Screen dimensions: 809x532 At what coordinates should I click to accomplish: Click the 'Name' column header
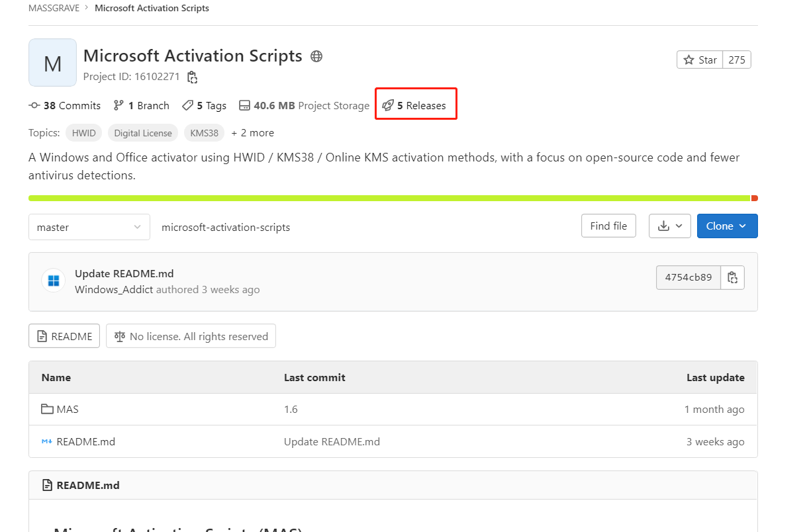pyautogui.click(x=56, y=377)
